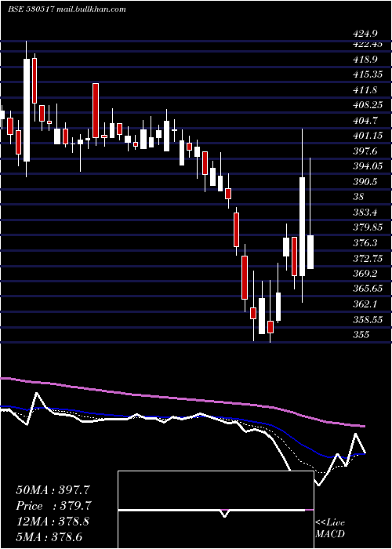
Task: Click the 394.05 price axis label
Action: pyautogui.click(x=368, y=166)
